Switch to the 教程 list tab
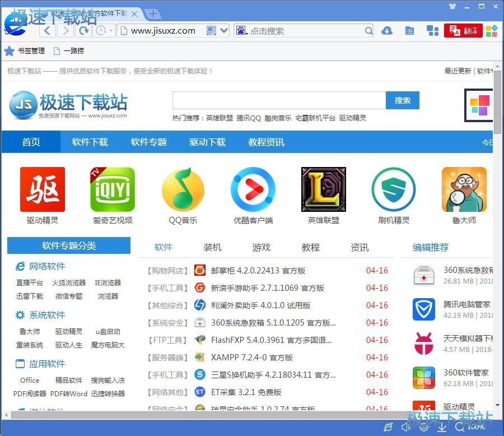 click(x=310, y=247)
